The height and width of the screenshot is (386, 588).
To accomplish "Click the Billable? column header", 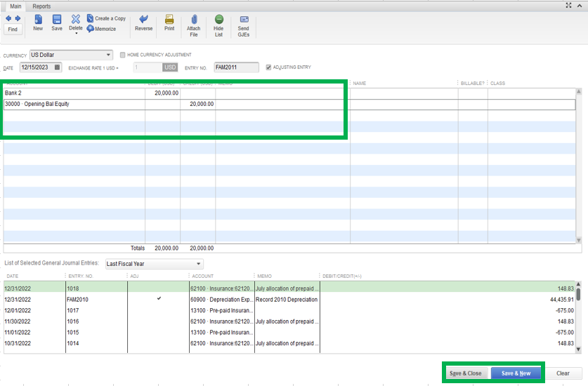I will click(473, 84).
